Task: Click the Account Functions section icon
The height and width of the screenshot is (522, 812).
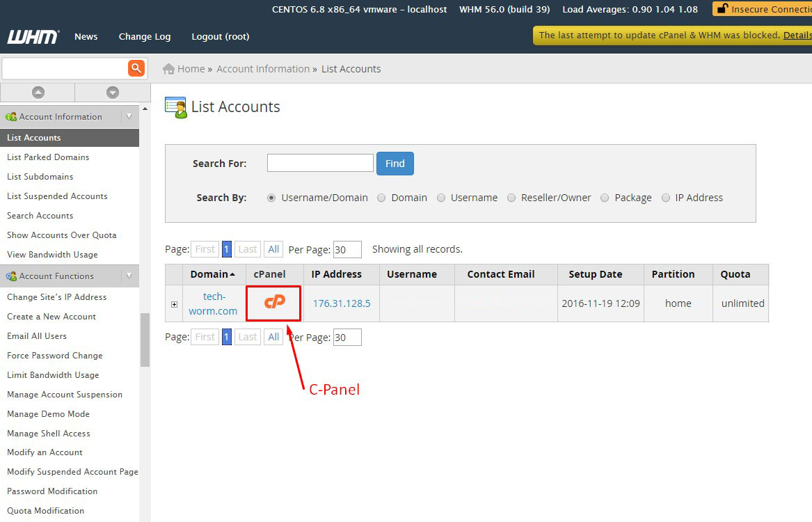Action: tap(11, 276)
